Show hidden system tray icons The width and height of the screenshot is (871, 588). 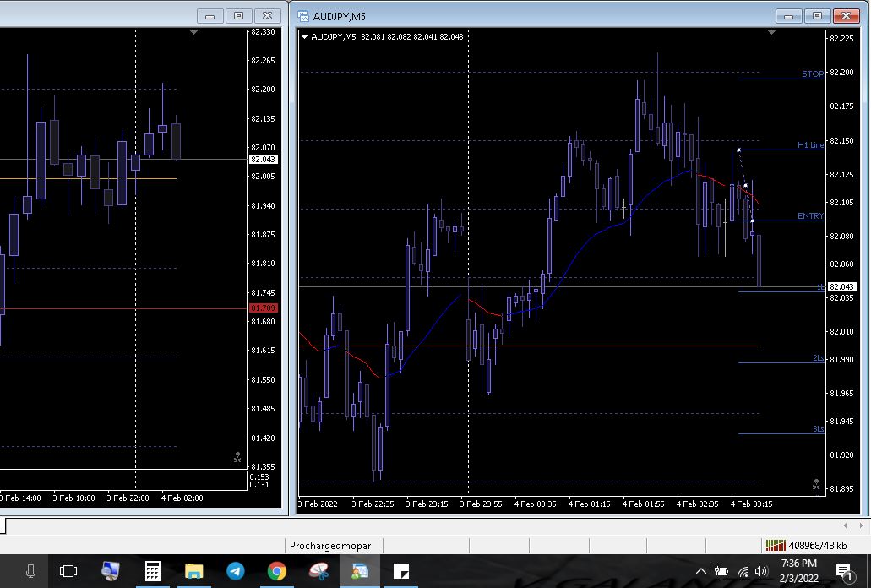700,571
